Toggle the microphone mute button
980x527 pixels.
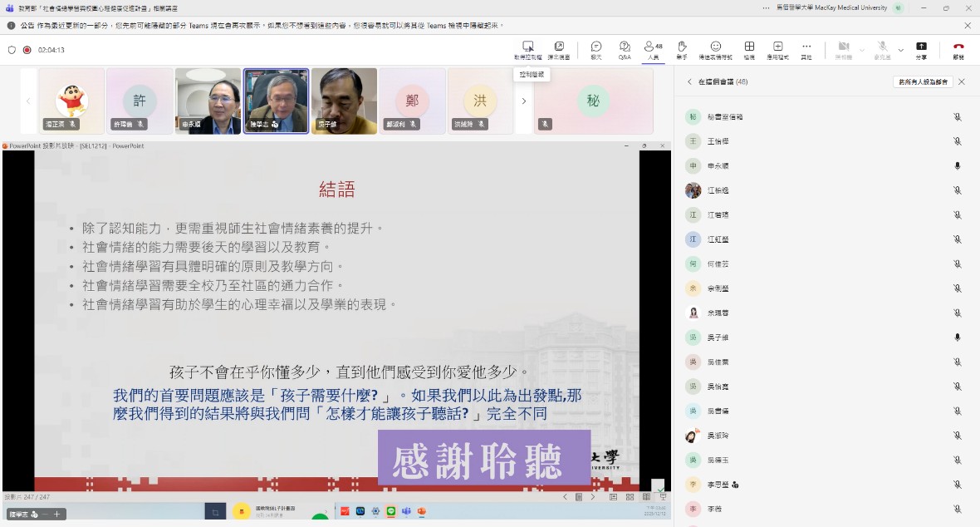(x=882, y=49)
